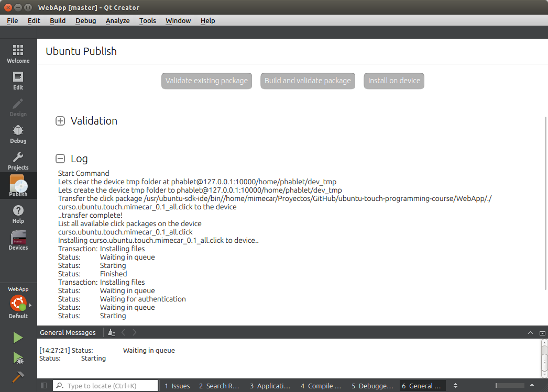Open the Tools menu
The image size is (548, 392).
pos(148,20)
